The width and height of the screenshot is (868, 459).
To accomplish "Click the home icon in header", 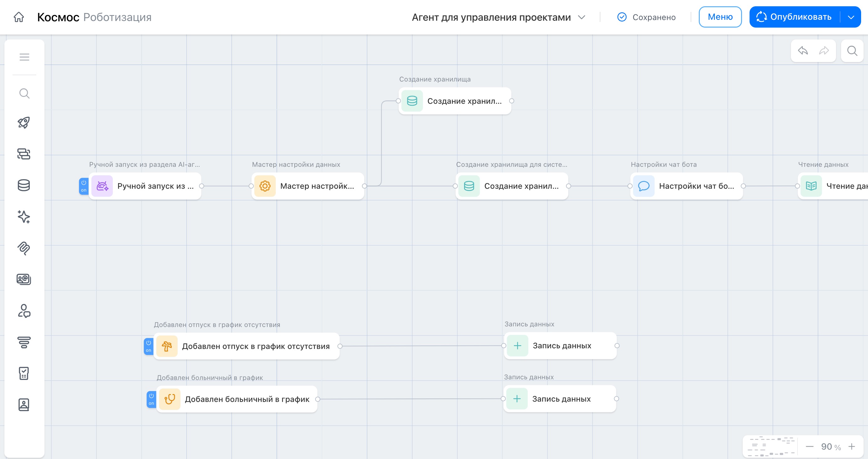I will pyautogui.click(x=19, y=17).
